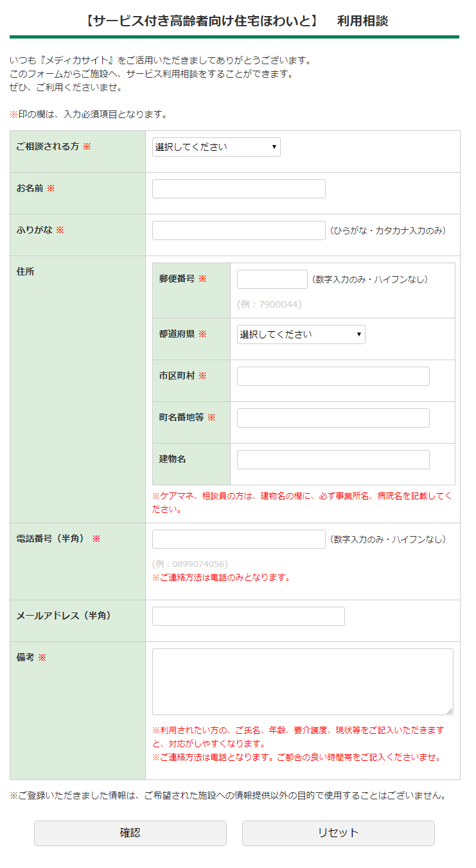The width and height of the screenshot is (476, 868).
Task: Click the 住所 address section label
Action: point(26,272)
